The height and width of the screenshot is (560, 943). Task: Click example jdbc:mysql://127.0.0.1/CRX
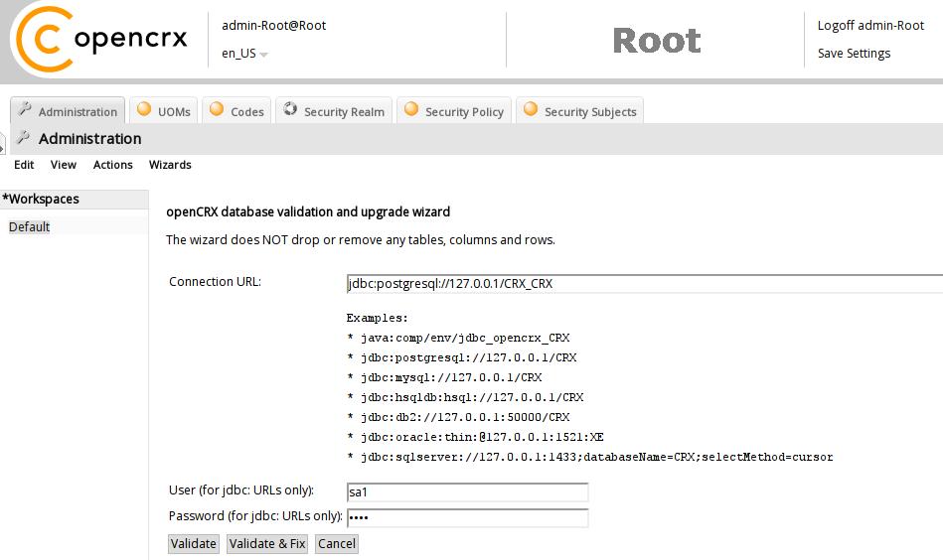coord(451,377)
